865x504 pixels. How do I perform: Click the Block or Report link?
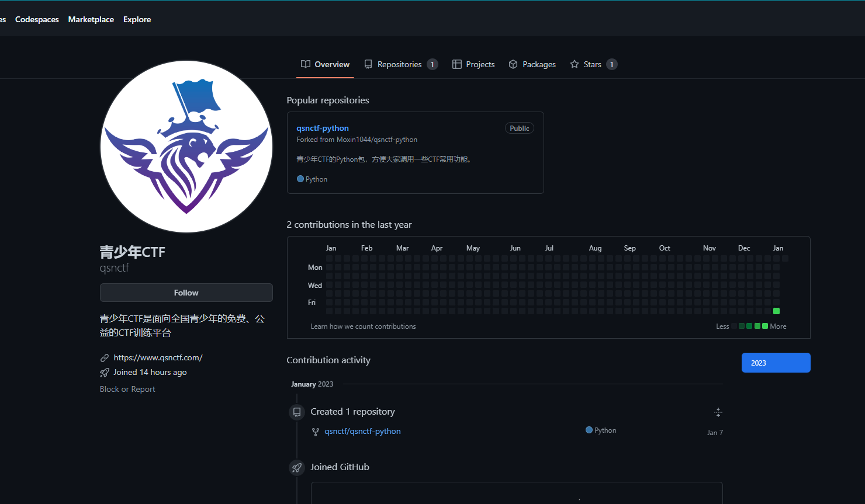tap(127, 388)
